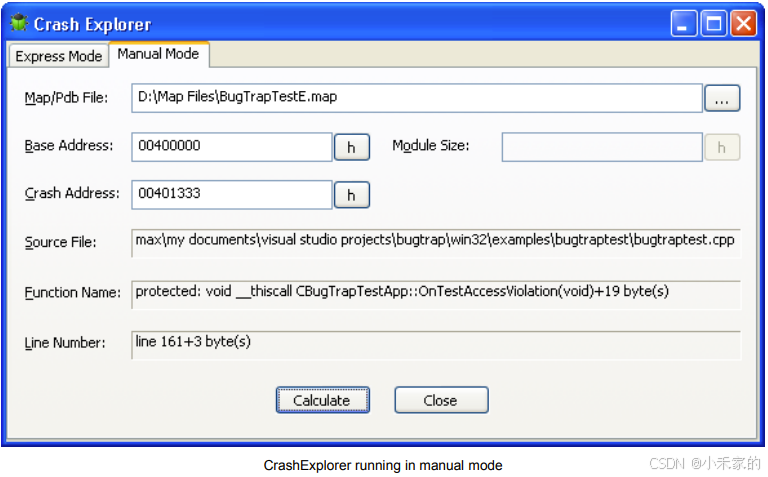
Task: Click the Module Size label
Action: pos(431,145)
